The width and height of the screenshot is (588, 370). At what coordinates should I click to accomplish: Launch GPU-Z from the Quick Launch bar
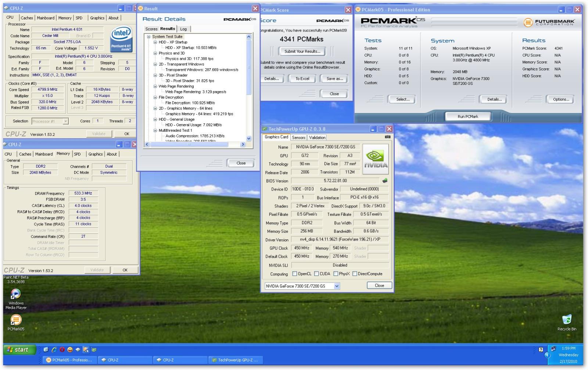pos(94,350)
